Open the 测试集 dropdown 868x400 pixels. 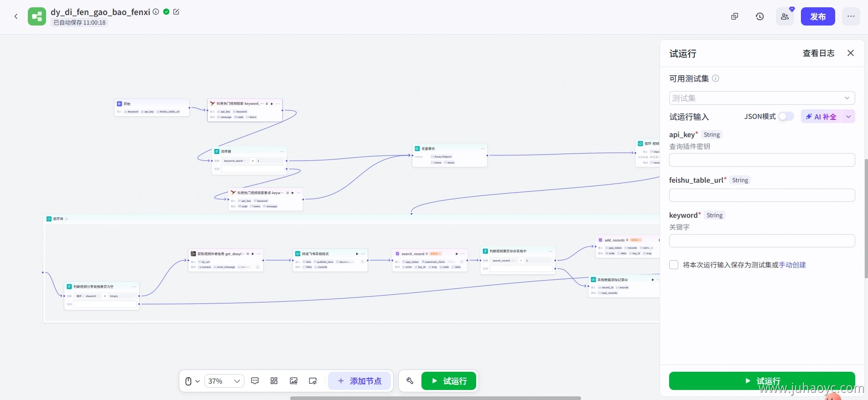pos(762,98)
